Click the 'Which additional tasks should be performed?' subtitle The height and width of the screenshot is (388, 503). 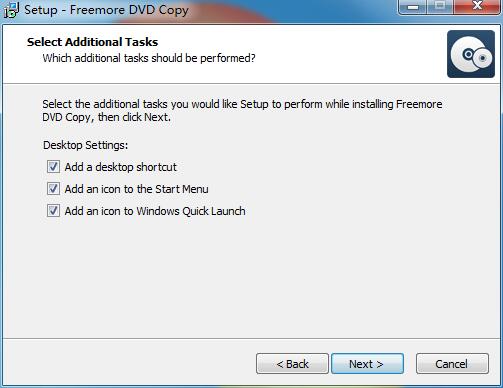tap(149, 58)
